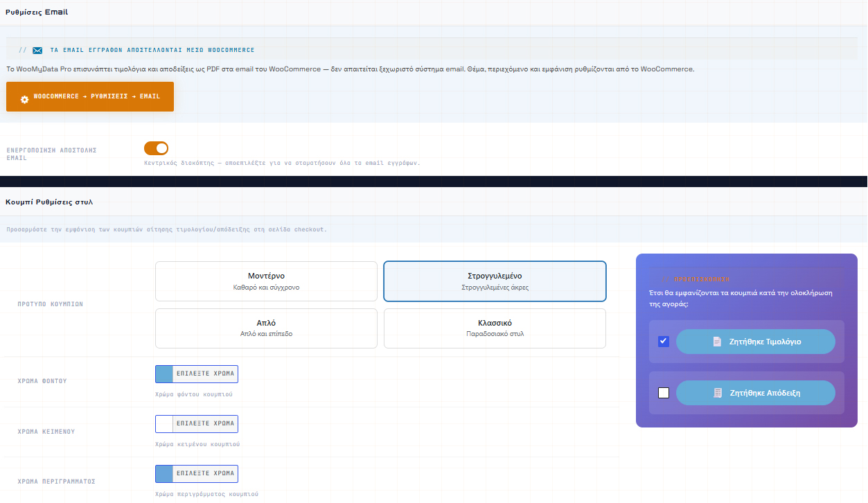Screen dimensions: 868x503
Task: Open WooCommerce → Ρυθμίσεις → Email settings button
Action: [x=90, y=96]
